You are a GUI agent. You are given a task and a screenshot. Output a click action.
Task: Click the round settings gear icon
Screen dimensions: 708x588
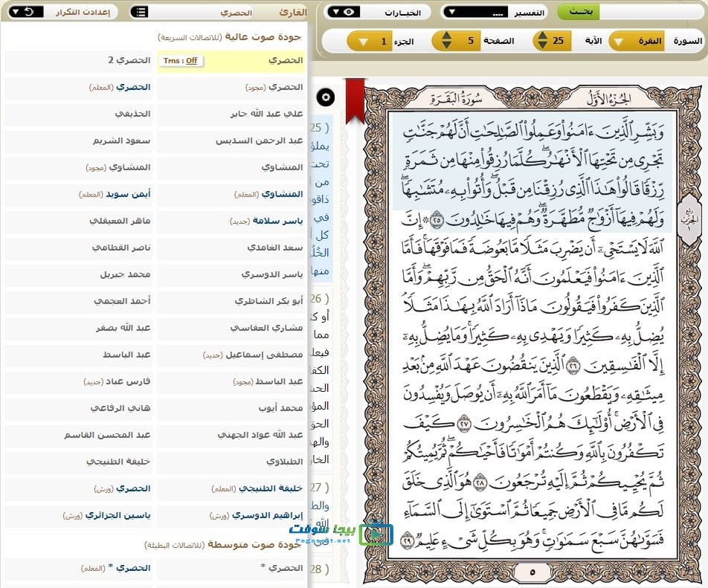[x=326, y=97]
